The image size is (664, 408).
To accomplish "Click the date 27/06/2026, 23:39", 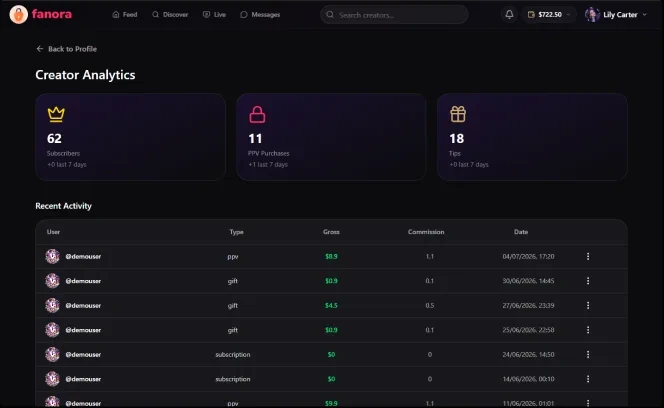I will tap(528, 305).
